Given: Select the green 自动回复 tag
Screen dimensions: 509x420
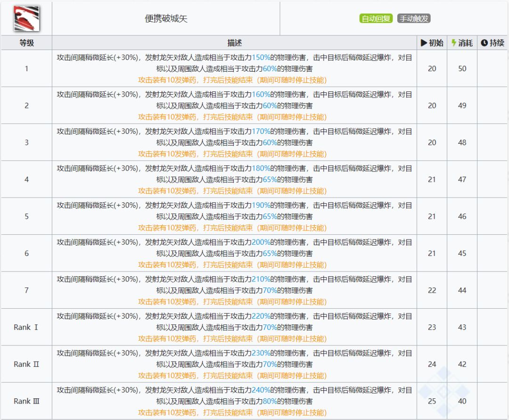Looking at the screenshot, I should pyautogui.click(x=376, y=19).
